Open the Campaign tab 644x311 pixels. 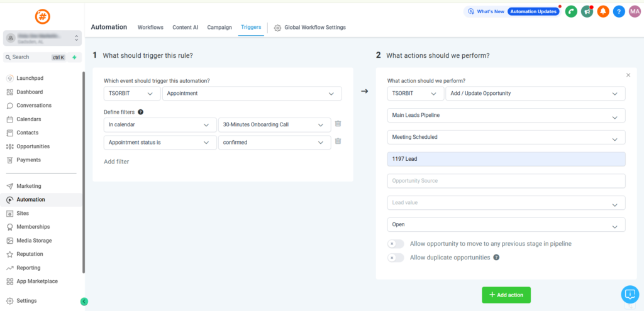tap(219, 28)
